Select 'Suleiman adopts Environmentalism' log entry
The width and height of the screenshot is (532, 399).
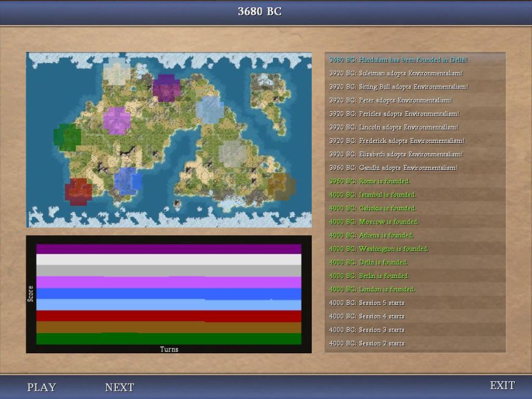(415, 73)
